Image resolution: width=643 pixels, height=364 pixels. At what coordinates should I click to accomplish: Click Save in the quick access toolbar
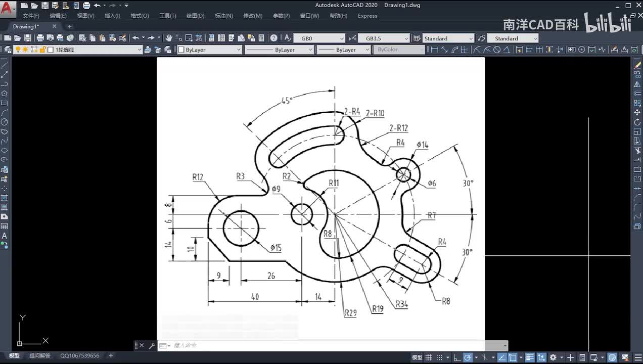click(45, 6)
